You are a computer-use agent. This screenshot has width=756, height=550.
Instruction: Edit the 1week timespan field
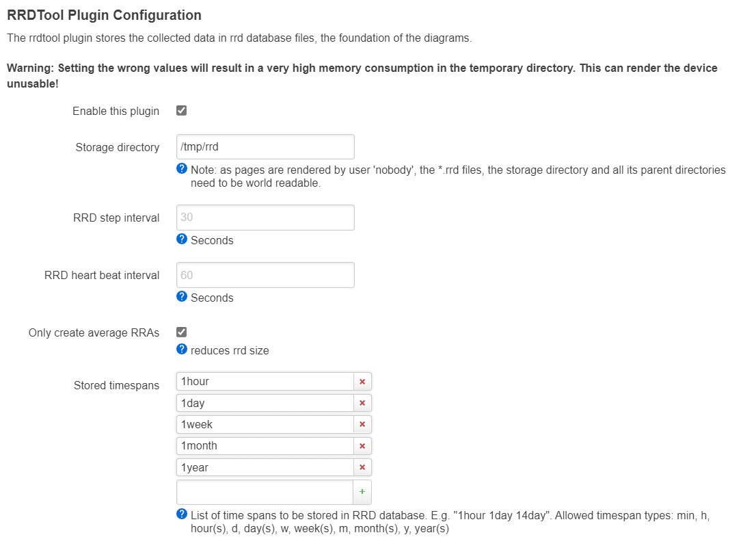(x=265, y=425)
